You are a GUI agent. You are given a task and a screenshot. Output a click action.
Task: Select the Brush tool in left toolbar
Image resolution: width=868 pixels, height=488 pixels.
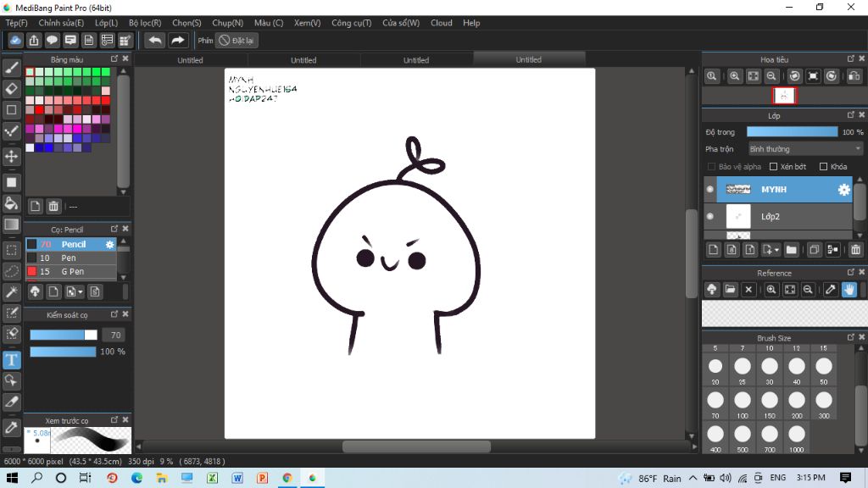click(11, 68)
